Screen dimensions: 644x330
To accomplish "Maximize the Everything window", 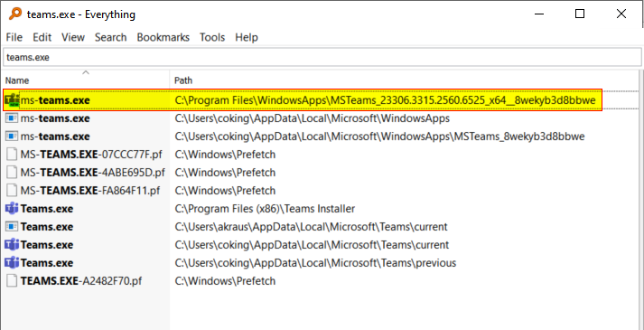I will (x=580, y=14).
